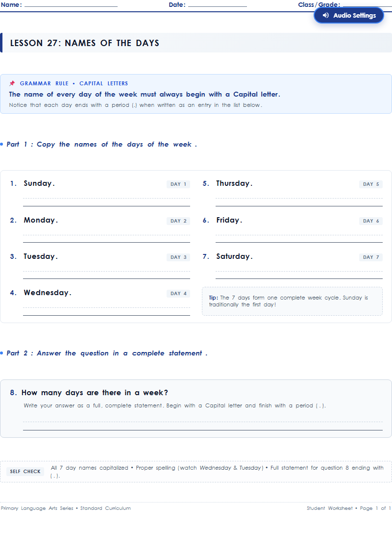Click the writing line under Monday
Viewport: 392px width, 554px height.
tap(106, 238)
